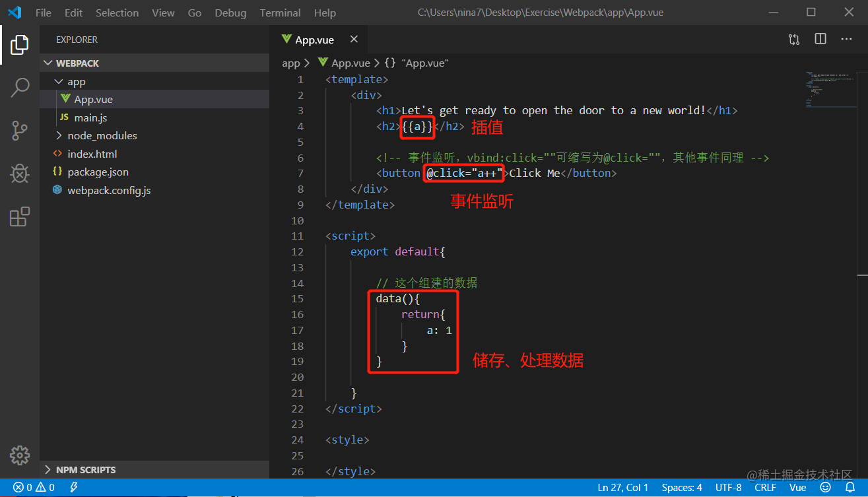This screenshot has height=497, width=868.
Task: Click the h1 heading text on line 3
Action: [x=553, y=110]
